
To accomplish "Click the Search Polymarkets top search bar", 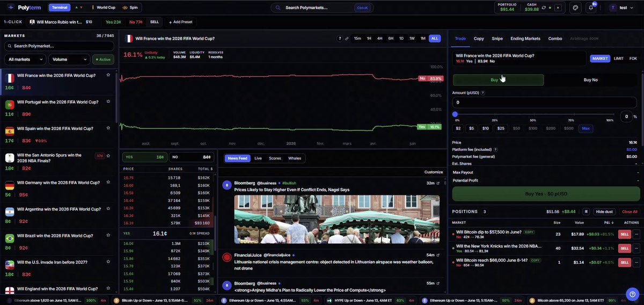I will point(322,8).
